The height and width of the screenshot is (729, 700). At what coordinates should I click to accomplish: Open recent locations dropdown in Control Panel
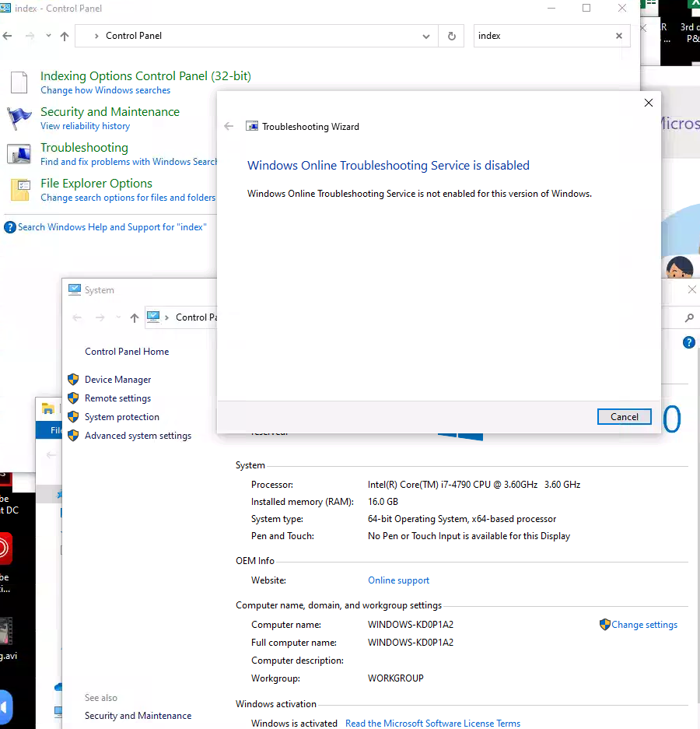(x=48, y=36)
